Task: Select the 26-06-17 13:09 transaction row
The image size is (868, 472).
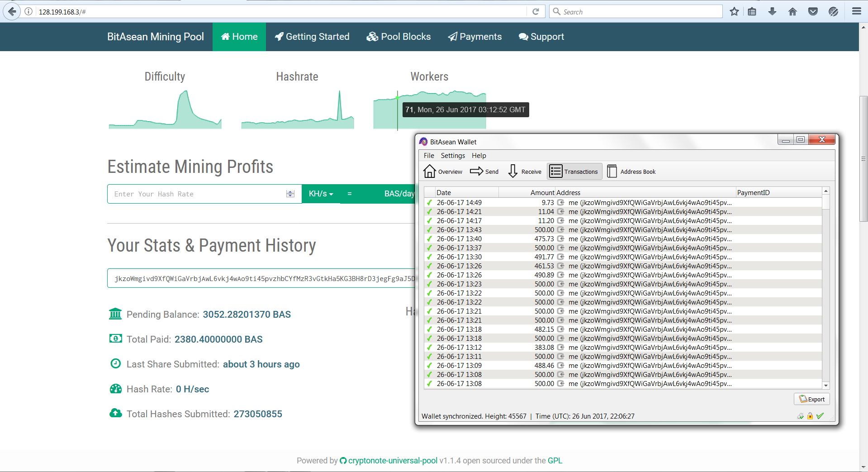Action: pos(623,366)
